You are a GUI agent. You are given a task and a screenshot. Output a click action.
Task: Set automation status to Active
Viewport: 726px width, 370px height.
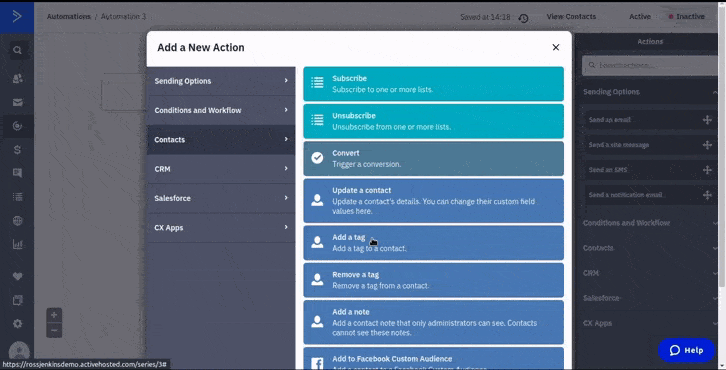pyautogui.click(x=640, y=17)
